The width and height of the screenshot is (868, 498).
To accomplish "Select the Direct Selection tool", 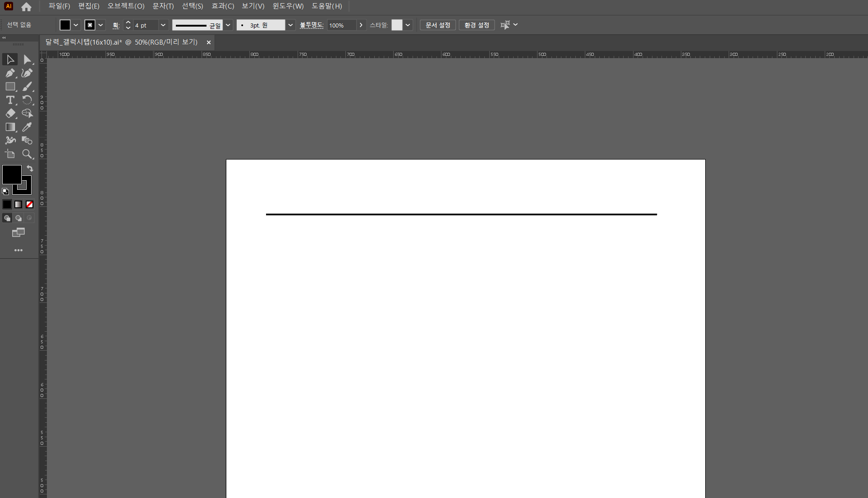I will tap(27, 59).
